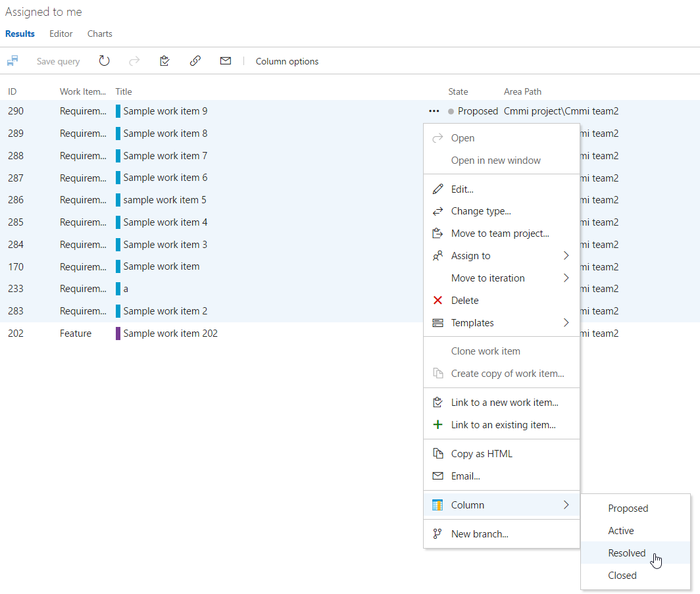Click the envelope icon beside Email...
Viewport: 700px width, 594px height.
[x=438, y=476]
